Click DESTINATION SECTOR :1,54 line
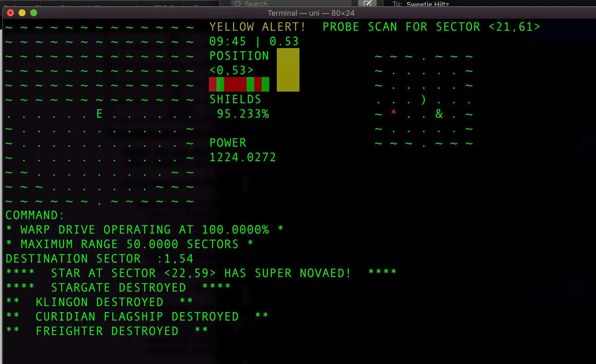This screenshot has height=364, width=596. point(99,259)
